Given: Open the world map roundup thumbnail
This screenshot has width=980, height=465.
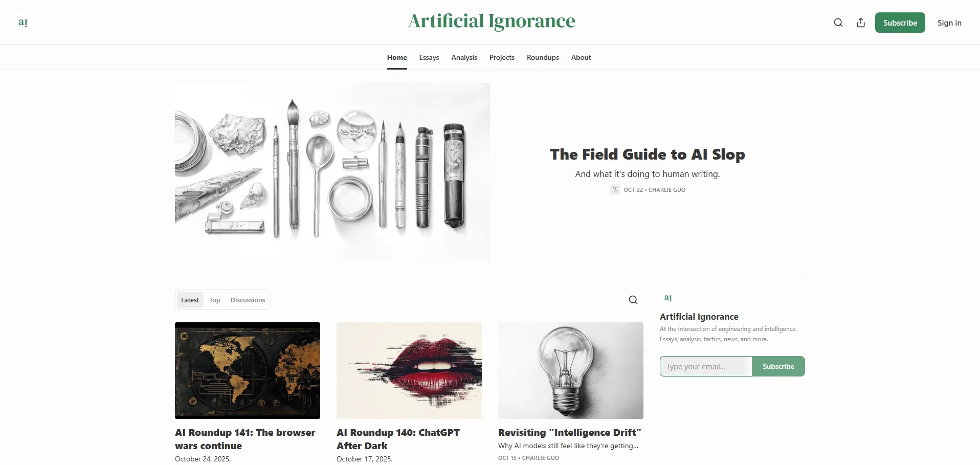Looking at the screenshot, I should point(248,370).
